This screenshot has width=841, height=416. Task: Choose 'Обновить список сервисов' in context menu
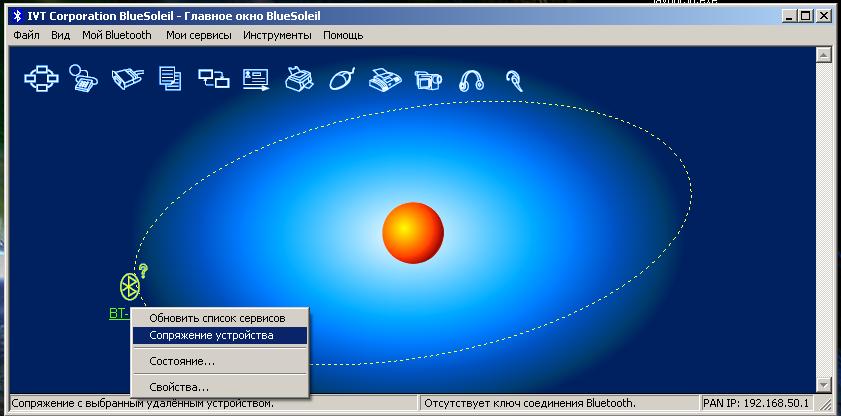216,318
